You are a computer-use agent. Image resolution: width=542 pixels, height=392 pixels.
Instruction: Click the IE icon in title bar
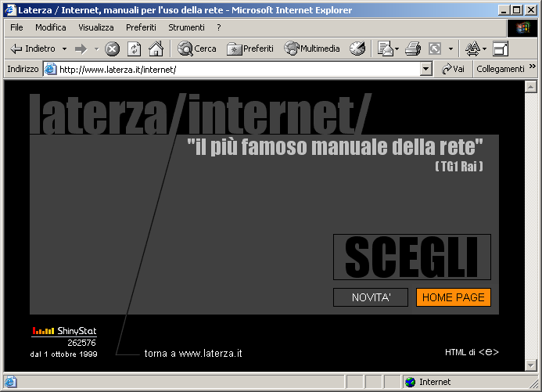pos(10,9)
